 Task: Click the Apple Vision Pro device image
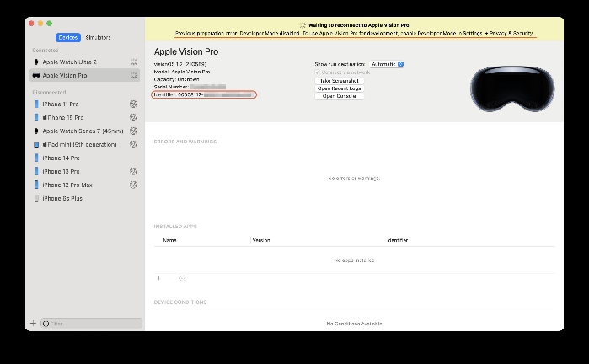click(512, 88)
